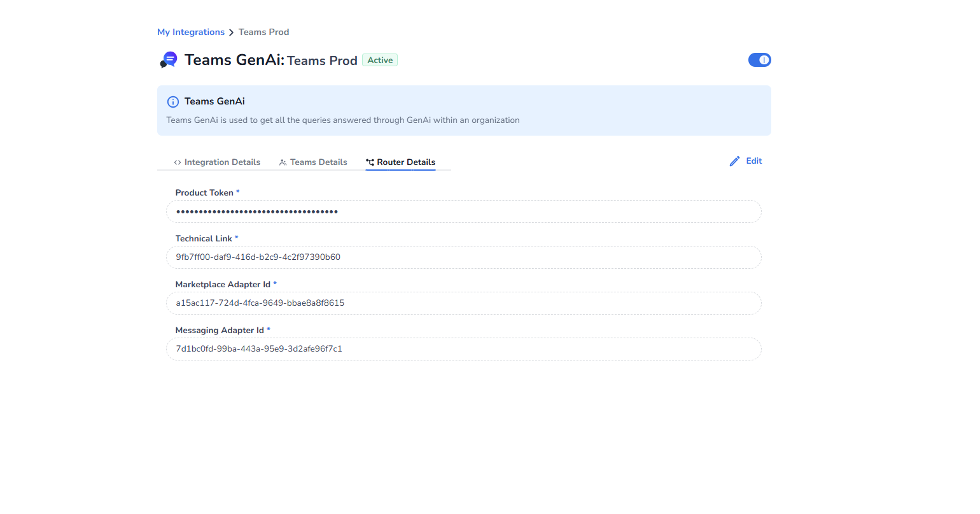Click the "Product Token" label
Screen dimensions: 980x514
pyautogui.click(x=204, y=193)
